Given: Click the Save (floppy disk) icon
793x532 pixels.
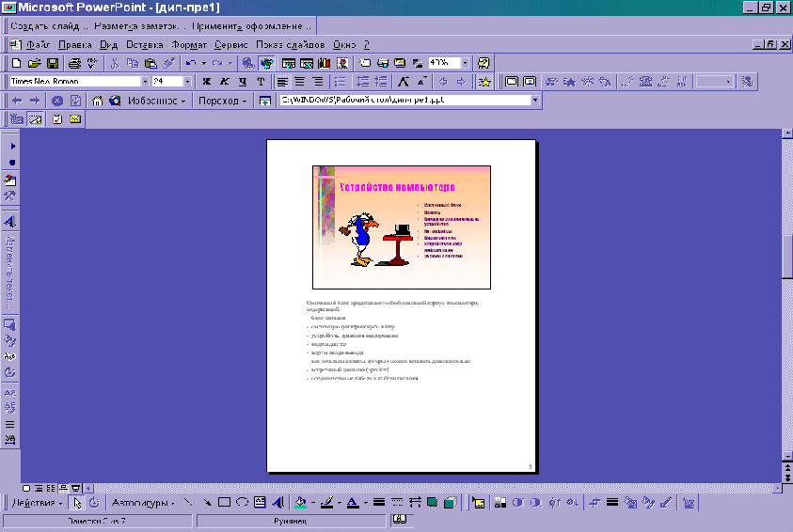Looking at the screenshot, I should coord(54,63).
